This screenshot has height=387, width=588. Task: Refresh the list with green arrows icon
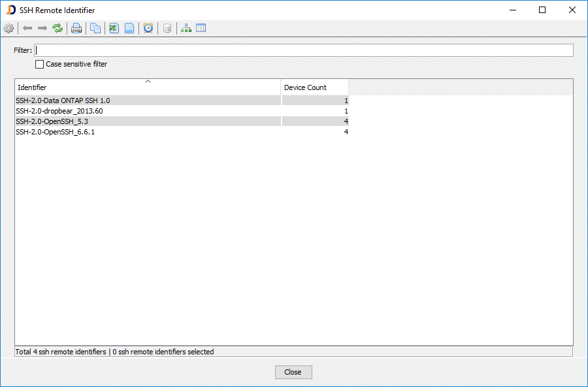click(58, 28)
